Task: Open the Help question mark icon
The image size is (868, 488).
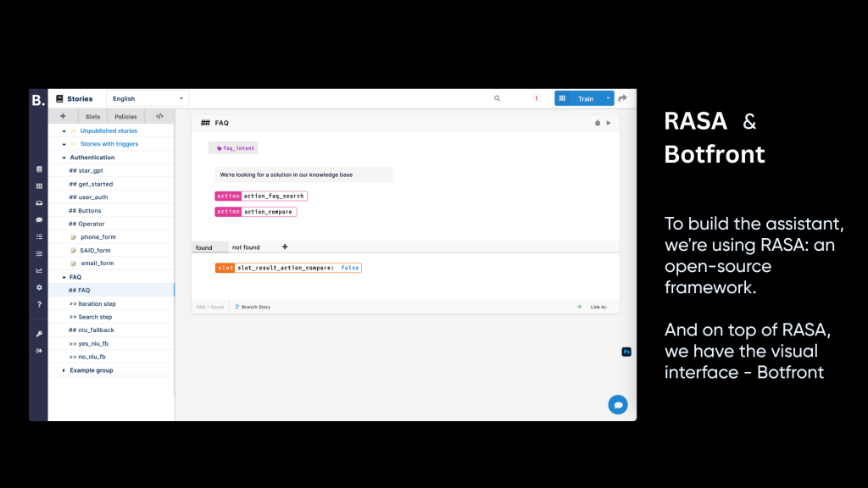Action: click(39, 304)
